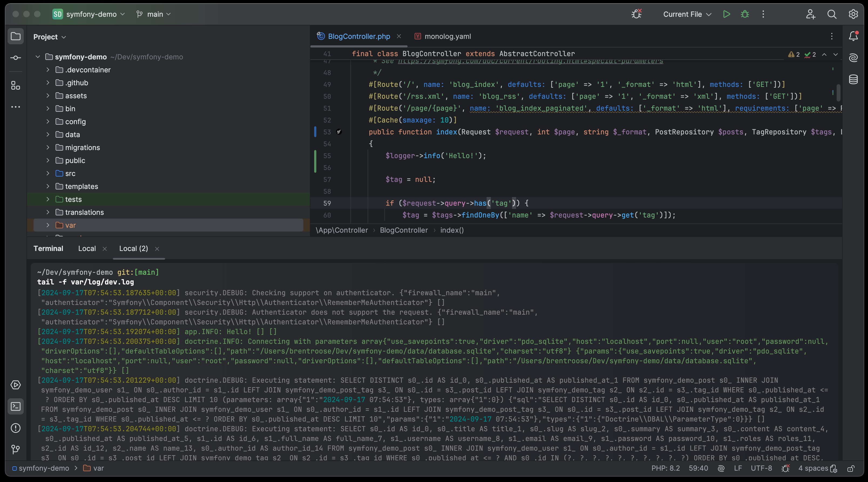The image size is (868, 482).
Task: Click the editor vertical scrollbar
Action: coord(838,93)
